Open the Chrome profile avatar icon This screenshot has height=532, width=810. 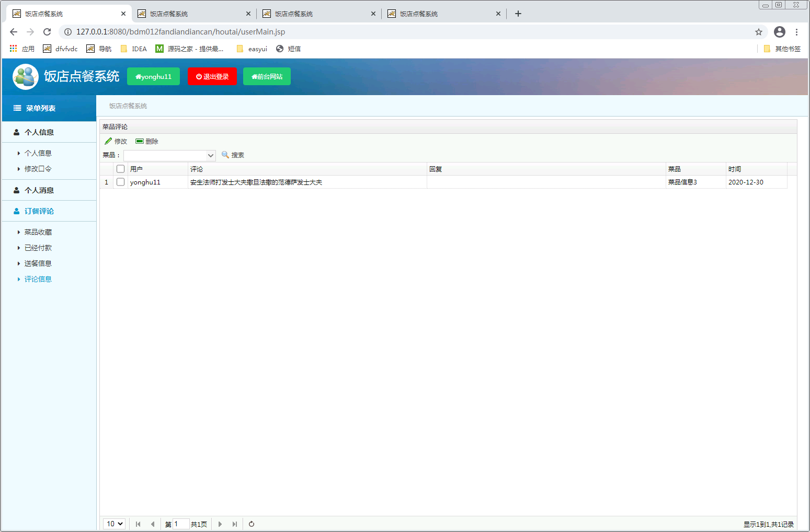point(780,32)
